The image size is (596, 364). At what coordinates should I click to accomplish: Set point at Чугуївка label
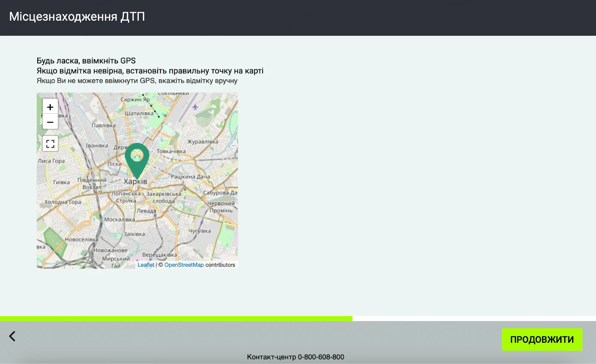pos(200,231)
